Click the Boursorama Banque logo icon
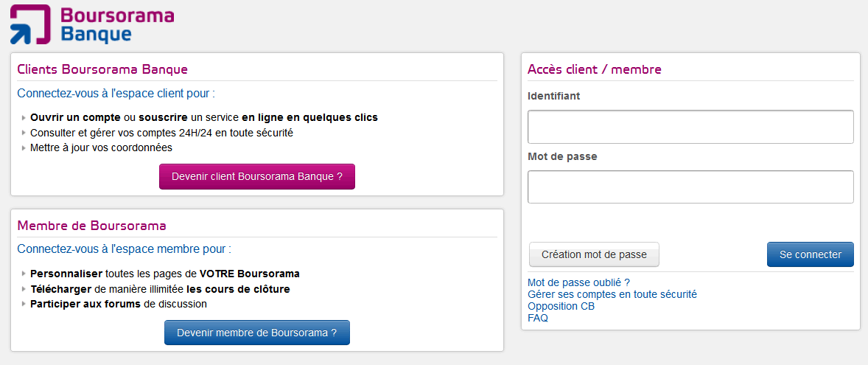 click(x=30, y=24)
